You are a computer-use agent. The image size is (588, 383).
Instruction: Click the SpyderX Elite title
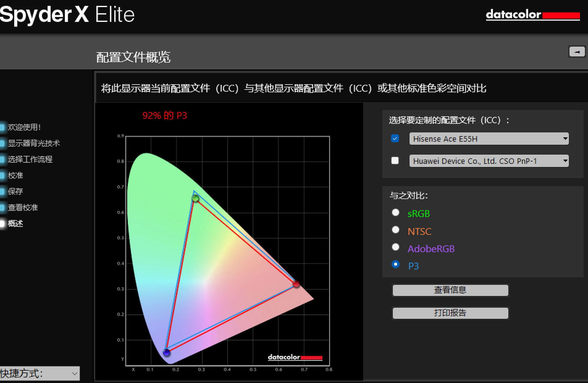(67, 15)
